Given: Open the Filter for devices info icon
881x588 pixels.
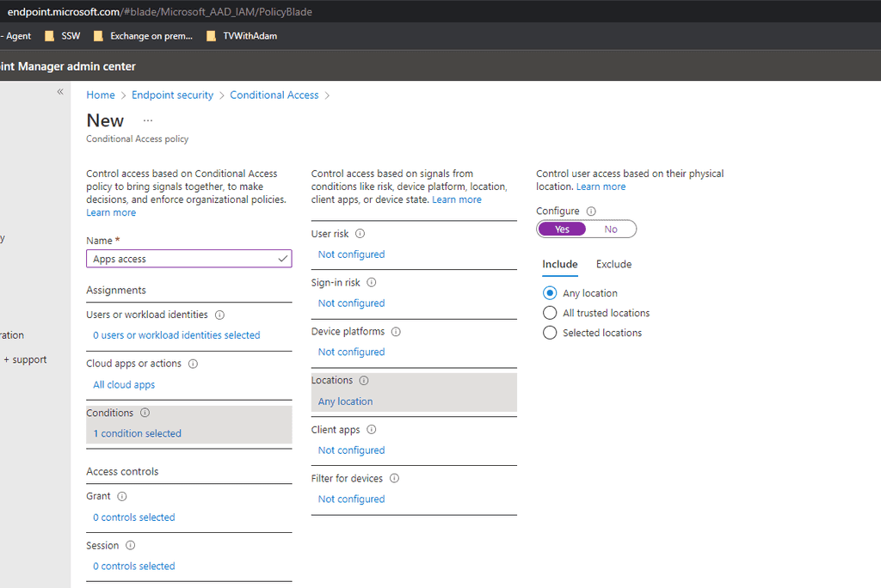Looking at the screenshot, I should tap(394, 478).
